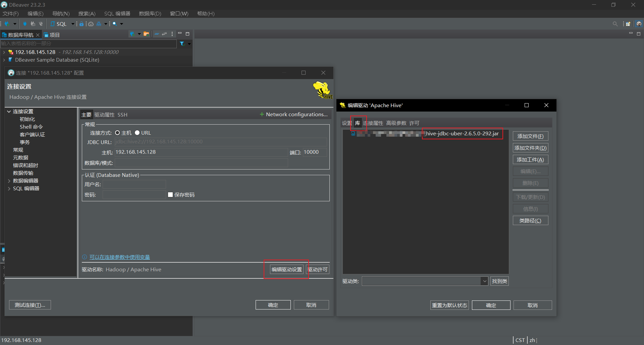Open the 文件(F) menu
The height and width of the screenshot is (345, 644).
click(11, 14)
